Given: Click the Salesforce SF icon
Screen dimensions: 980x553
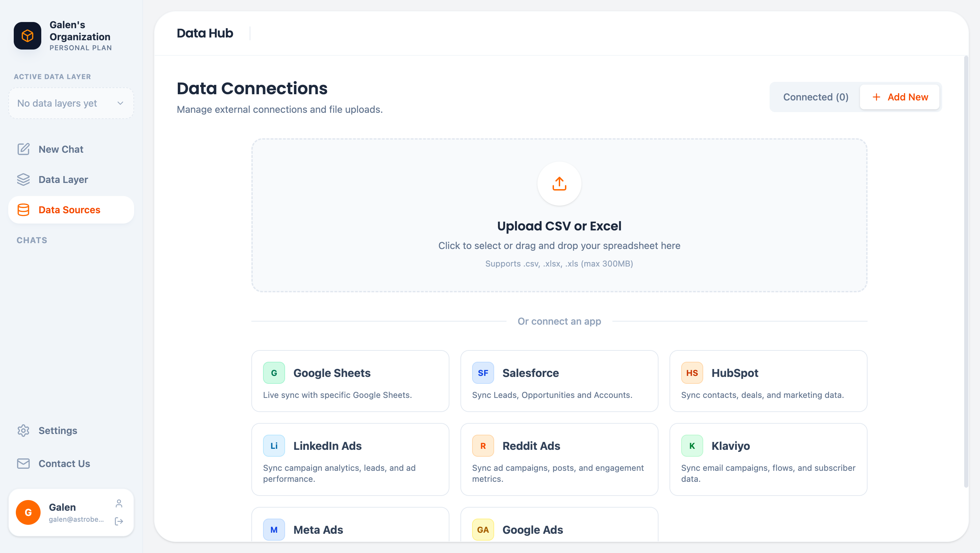Looking at the screenshot, I should tap(482, 372).
